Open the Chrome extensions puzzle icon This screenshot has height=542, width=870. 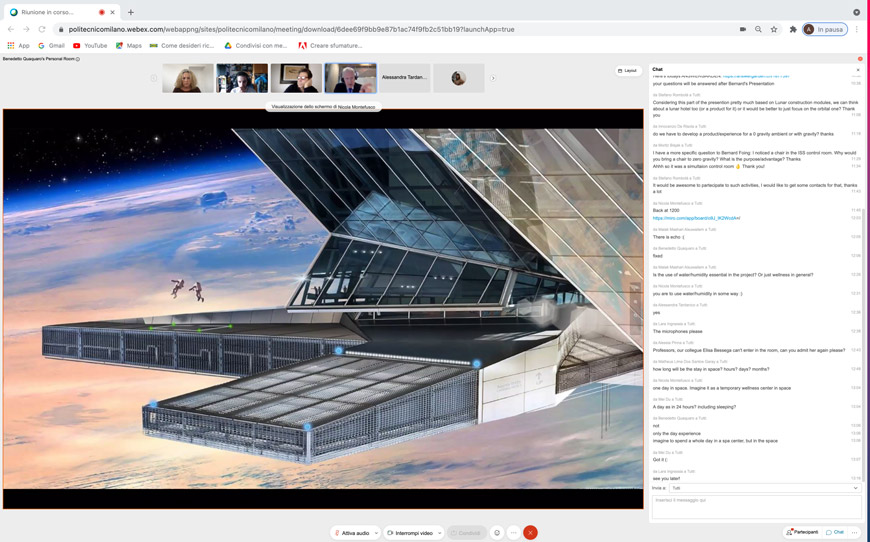pos(793,29)
